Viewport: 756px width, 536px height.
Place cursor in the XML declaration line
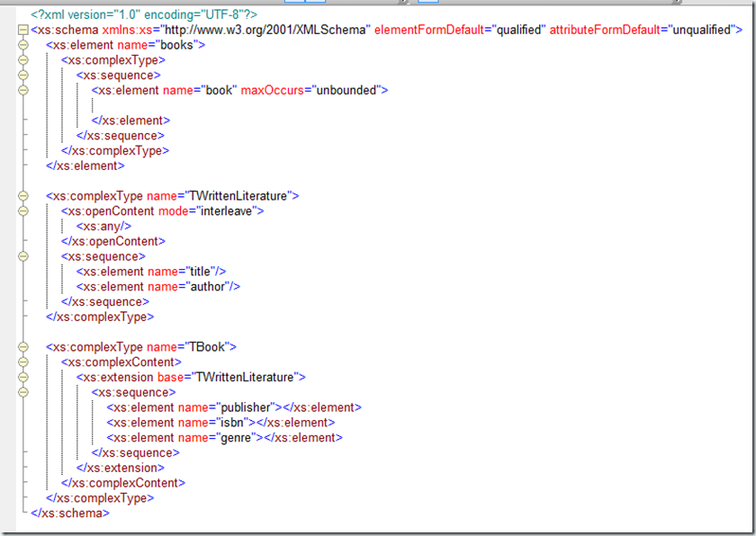coord(144,14)
